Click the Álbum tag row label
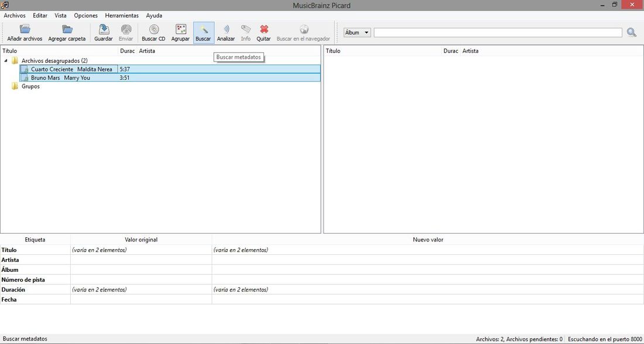644x344 pixels. [x=10, y=270]
